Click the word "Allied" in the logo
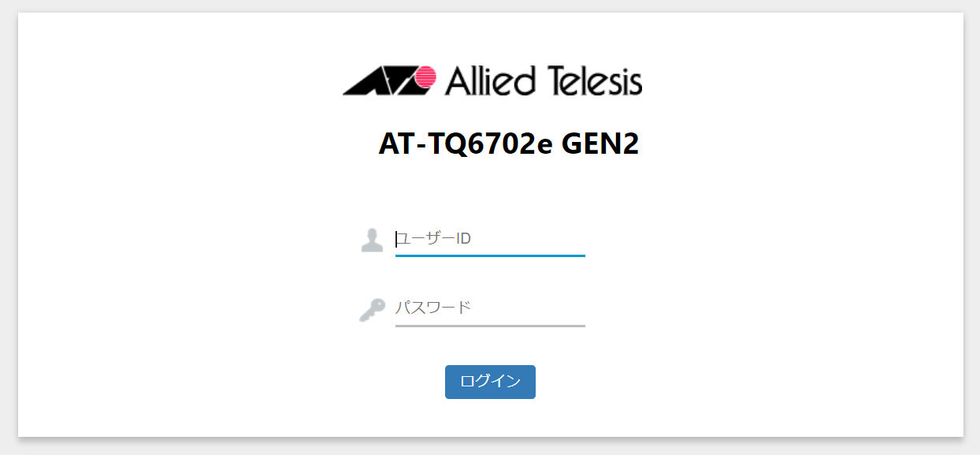Viewport: 980px width, 455px height. (491, 80)
